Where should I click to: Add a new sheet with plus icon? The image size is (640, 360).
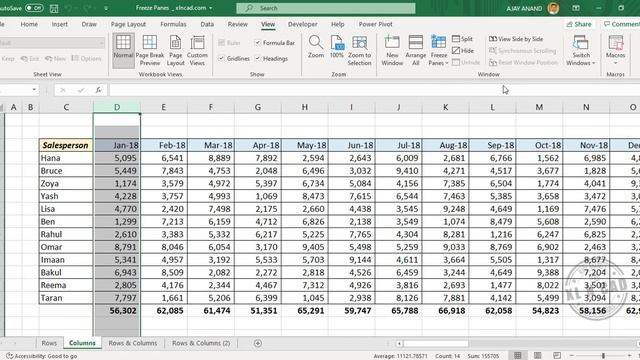[258, 343]
